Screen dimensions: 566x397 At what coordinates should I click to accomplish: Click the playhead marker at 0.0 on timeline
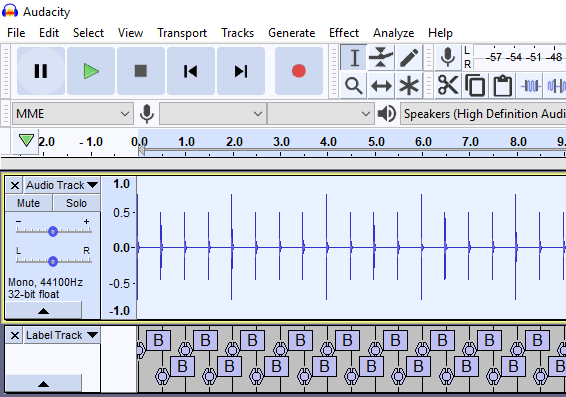[x=142, y=150]
